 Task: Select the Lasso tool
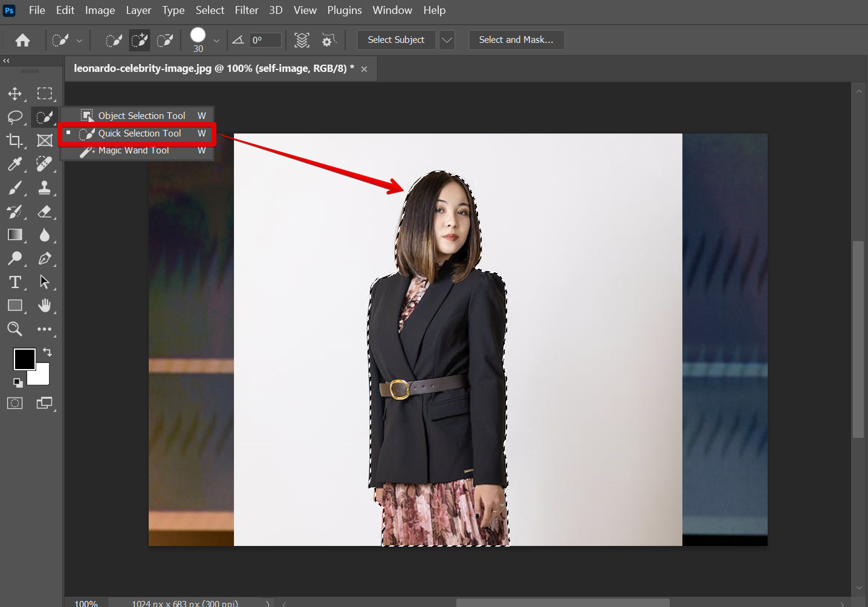click(15, 117)
